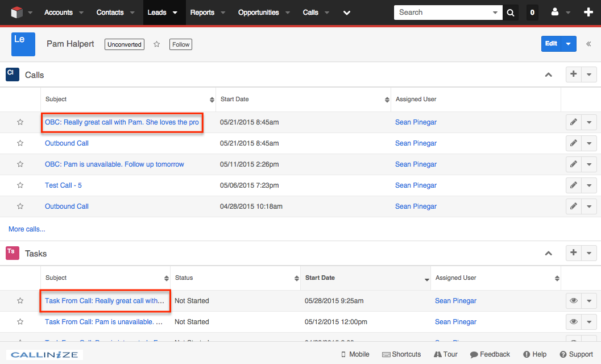Viewport: 601px width, 364px height.
Task: Edit the OBC Really great call row with pencil
Action: click(573, 122)
